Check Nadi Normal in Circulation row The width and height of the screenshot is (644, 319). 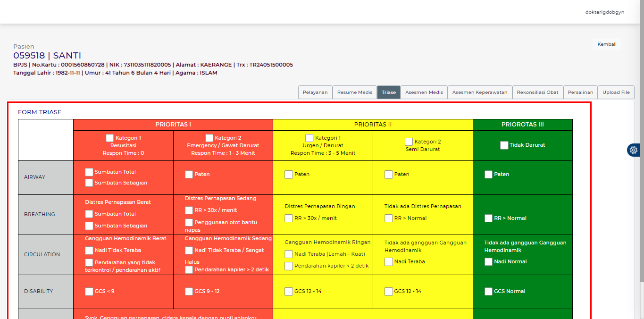[488, 262]
